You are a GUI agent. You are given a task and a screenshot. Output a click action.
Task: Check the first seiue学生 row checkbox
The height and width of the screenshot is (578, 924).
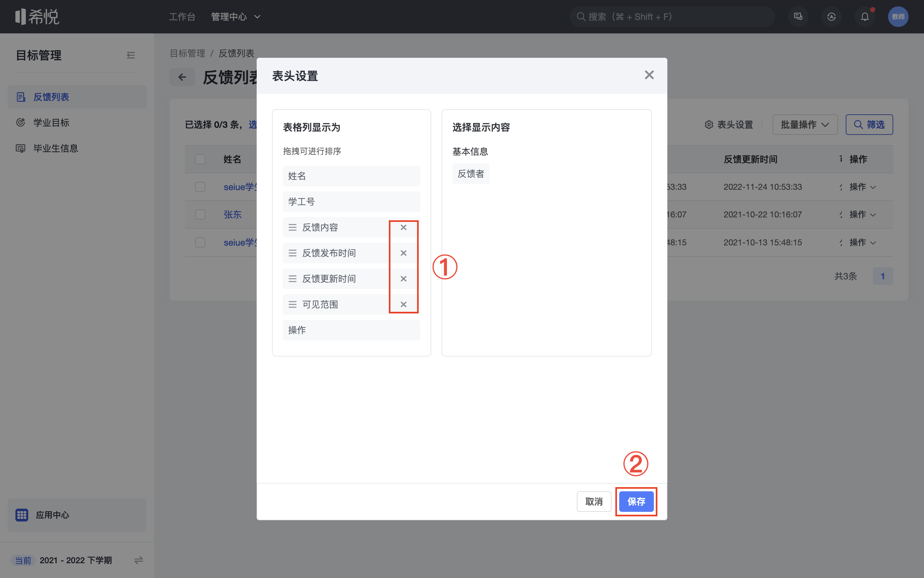pyautogui.click(x=200, y=187)
